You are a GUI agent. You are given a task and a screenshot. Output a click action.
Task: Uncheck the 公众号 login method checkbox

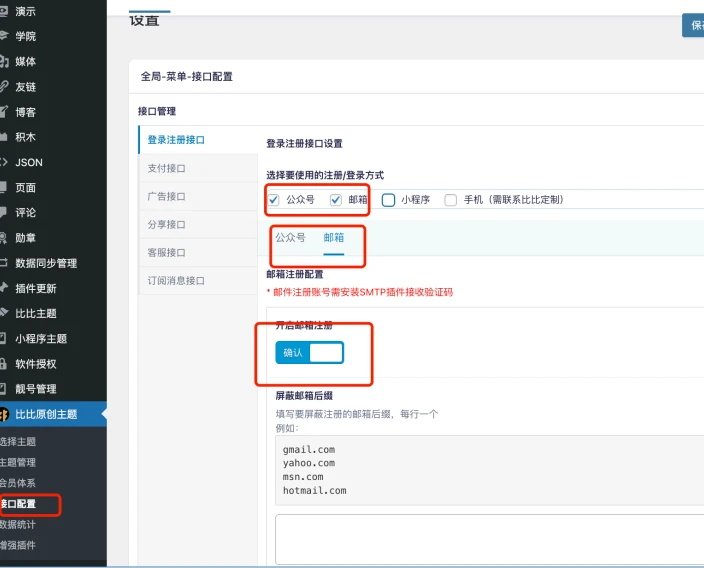273,199
